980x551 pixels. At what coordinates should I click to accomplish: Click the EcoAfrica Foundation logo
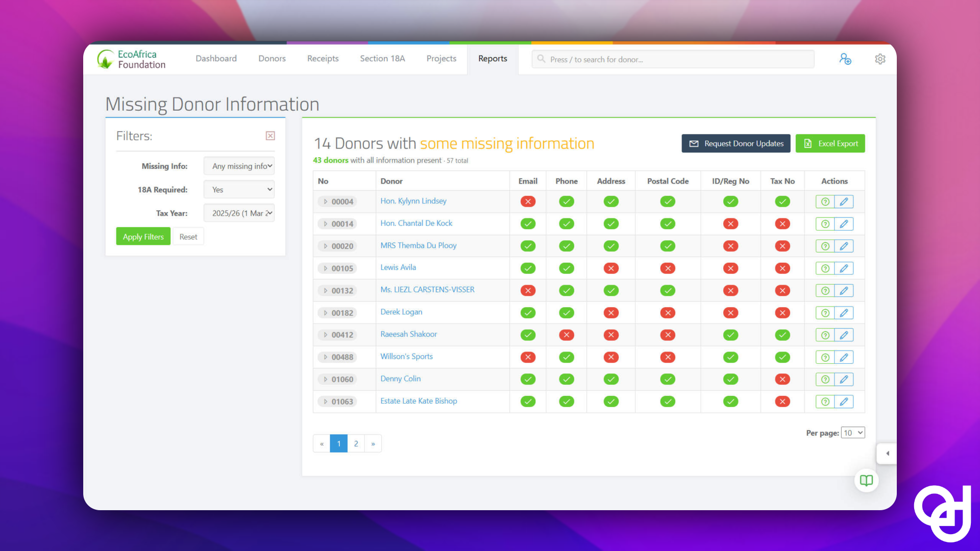pyautogui.click(x=132, y=59)
